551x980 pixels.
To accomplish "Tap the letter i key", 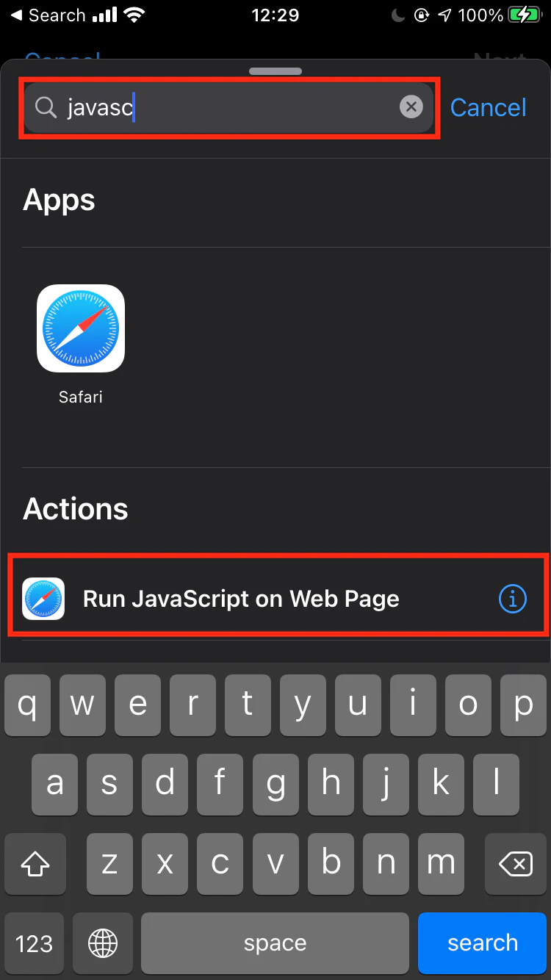I will coord(413,705).
